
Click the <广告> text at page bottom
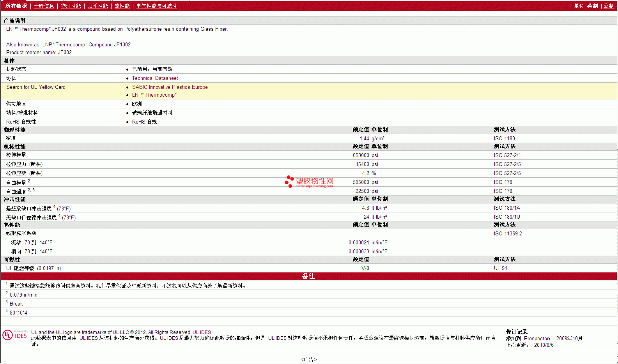tap(308, 359)
